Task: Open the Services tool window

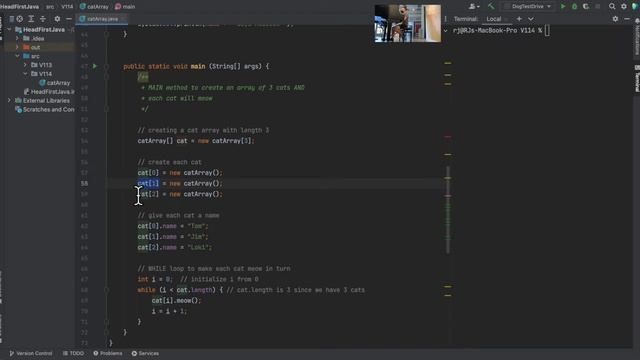Action: [x=145, y=353]
